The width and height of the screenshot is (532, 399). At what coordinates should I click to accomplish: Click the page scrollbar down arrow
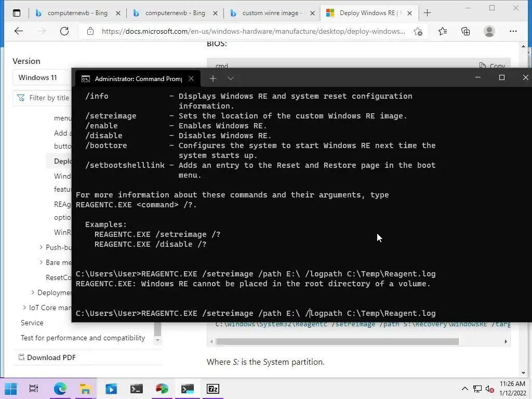523,373
